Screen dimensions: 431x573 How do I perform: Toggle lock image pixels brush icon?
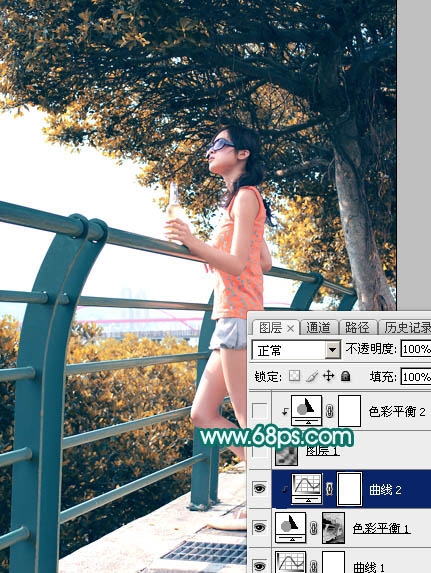311,376
